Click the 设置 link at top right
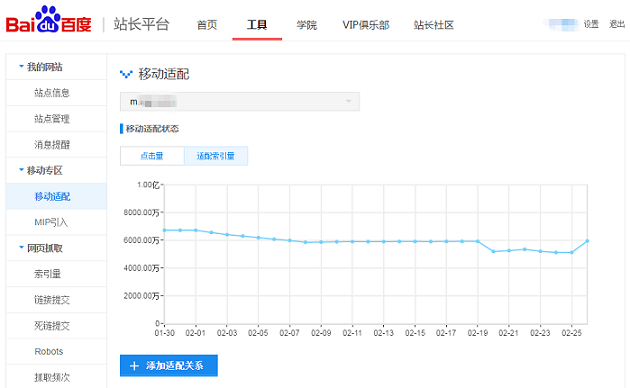 (591, 25)
